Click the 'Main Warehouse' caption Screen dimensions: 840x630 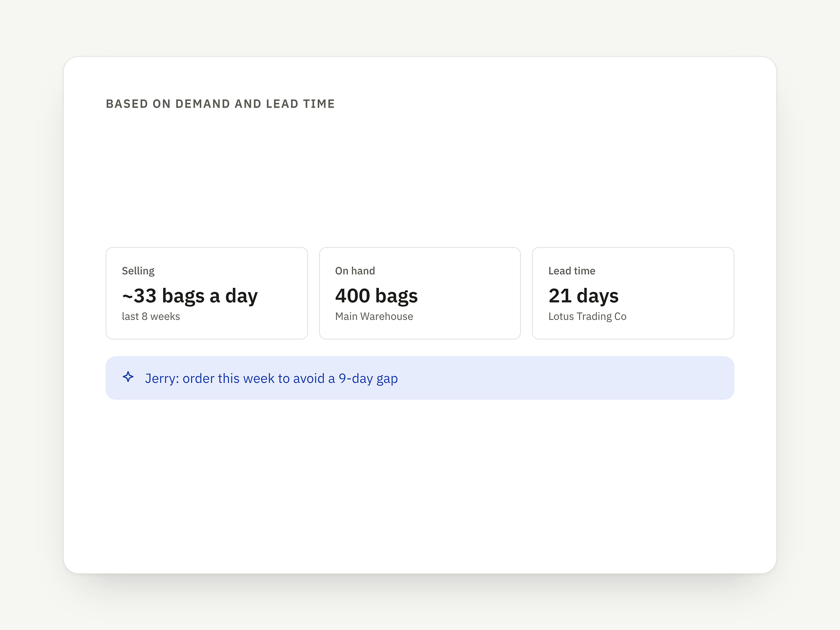click(x=374, y=316)
